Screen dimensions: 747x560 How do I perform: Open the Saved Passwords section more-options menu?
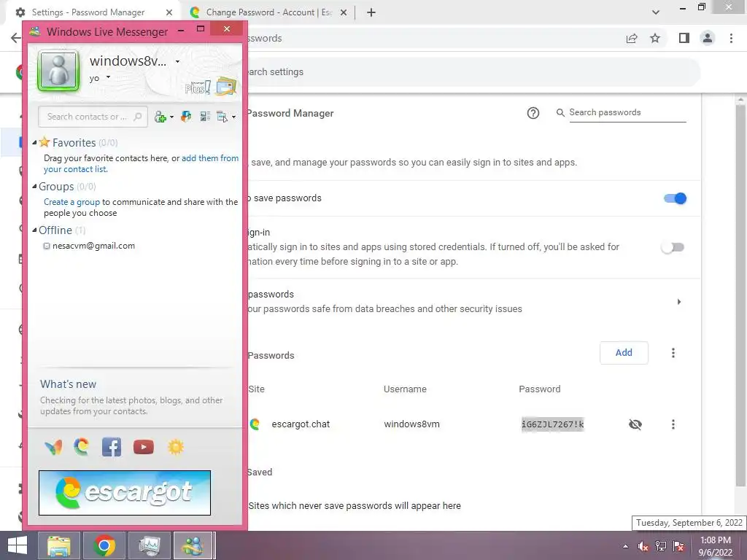point(673,353)
